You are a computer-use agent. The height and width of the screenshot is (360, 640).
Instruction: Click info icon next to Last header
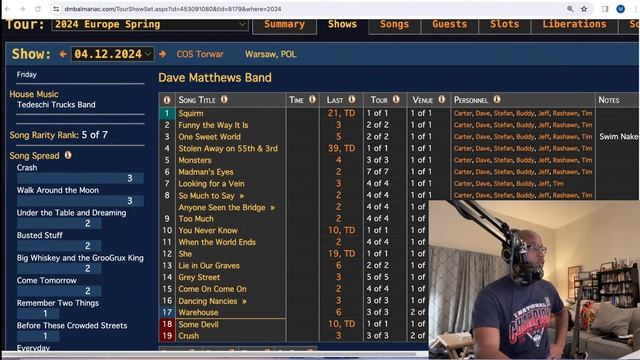tap(351, 99)
